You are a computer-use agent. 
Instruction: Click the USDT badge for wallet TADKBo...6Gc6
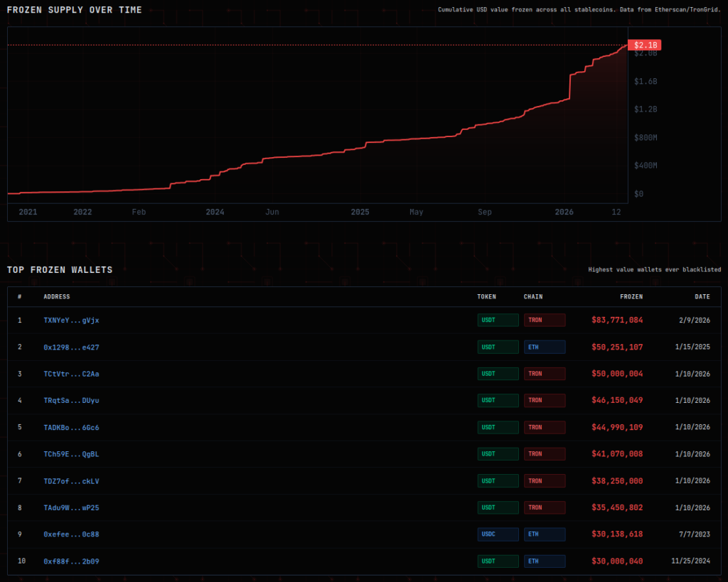[x=498, y=427]
